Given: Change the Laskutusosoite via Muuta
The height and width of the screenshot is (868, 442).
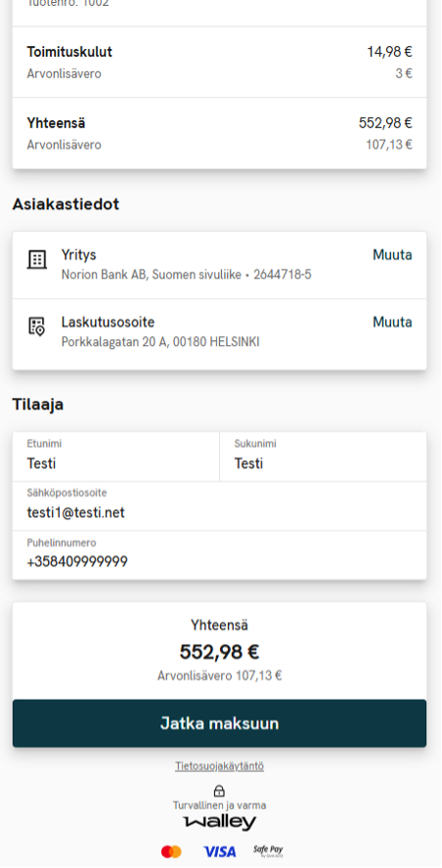Looking at the screenshot, I should click(392, 323).
